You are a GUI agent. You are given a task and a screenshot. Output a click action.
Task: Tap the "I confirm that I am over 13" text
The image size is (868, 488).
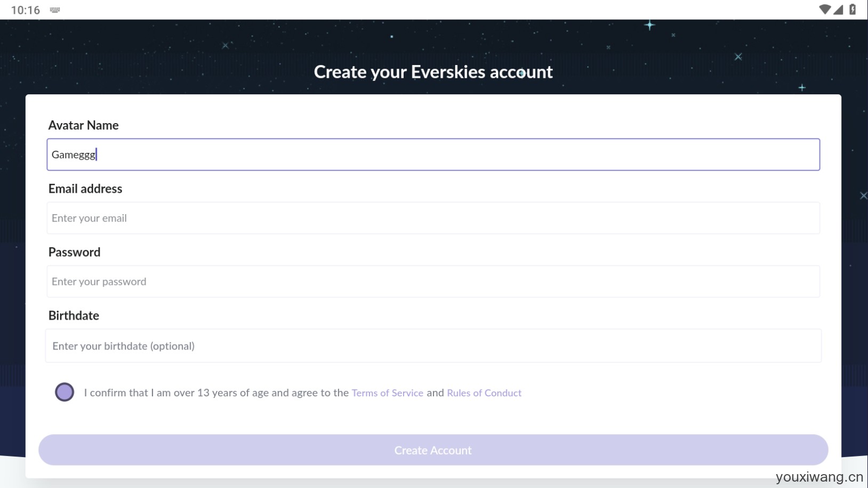click(x=215, y=393)
